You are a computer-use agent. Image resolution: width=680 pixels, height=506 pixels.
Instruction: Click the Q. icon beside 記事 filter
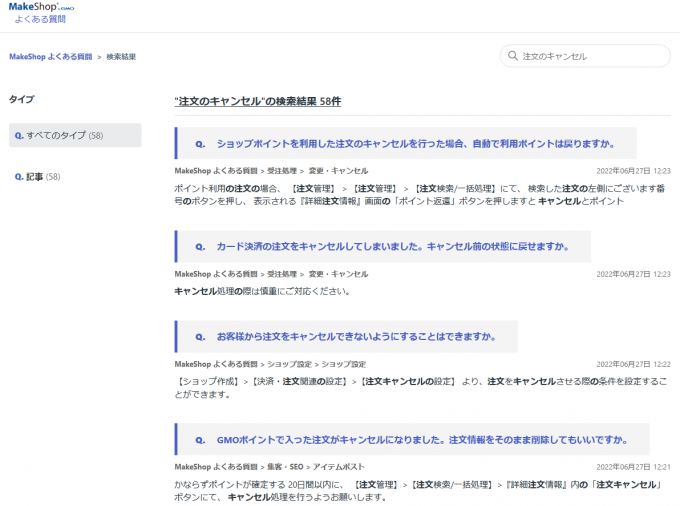[x=19, y=177]
